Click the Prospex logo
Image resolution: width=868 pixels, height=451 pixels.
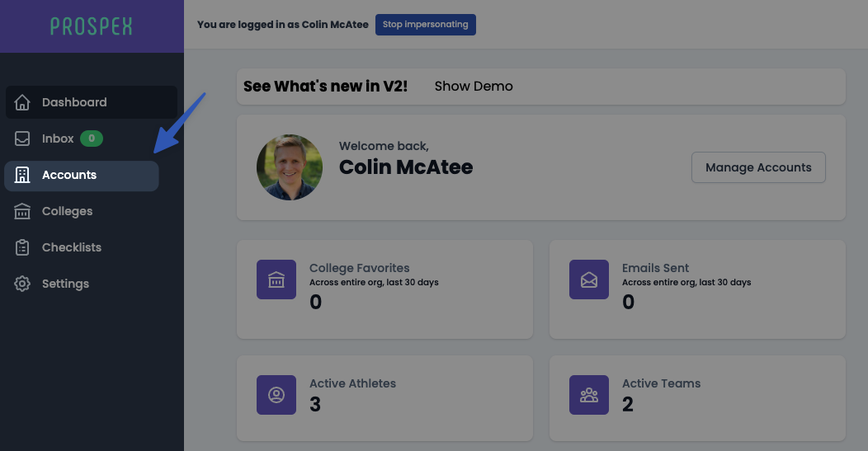[x=92, y=26]
